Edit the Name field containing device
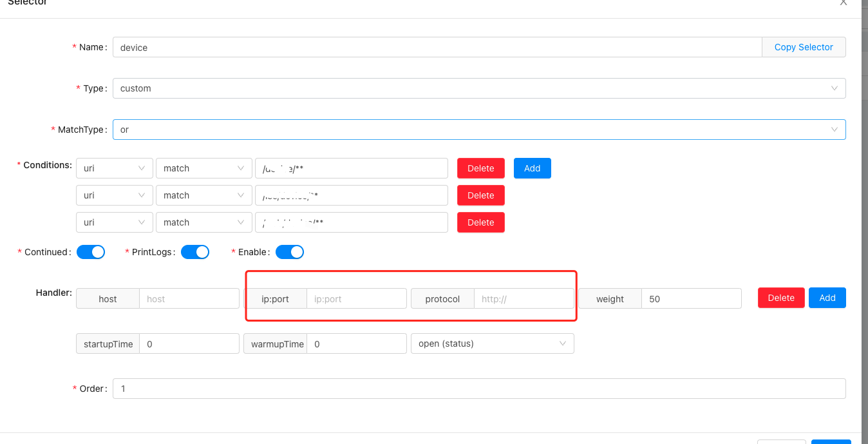The image size is (868, 444). pyautogui.click(x=437, y=47)
